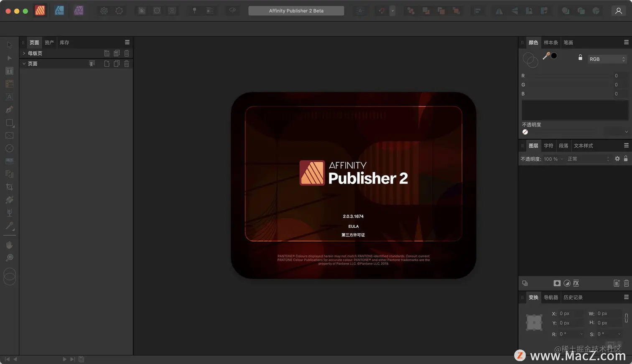Screen dimensions: 632x364
Task: Delete layer using Layers panel trash
Action: point(626,283)
